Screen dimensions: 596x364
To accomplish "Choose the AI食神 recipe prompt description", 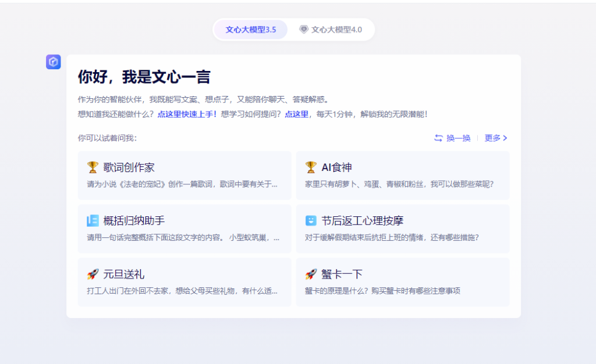I will pos(399,184).
